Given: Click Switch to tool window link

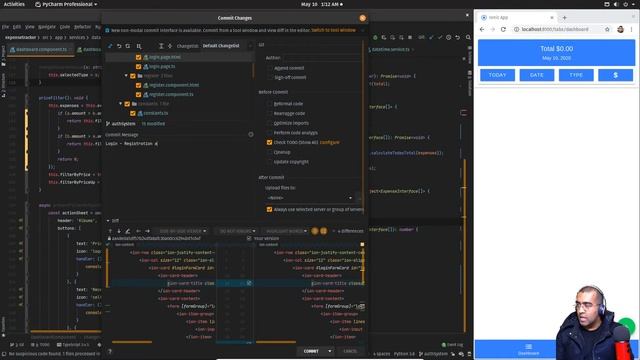Looking at the screenshot, I should tap(333, 30).
